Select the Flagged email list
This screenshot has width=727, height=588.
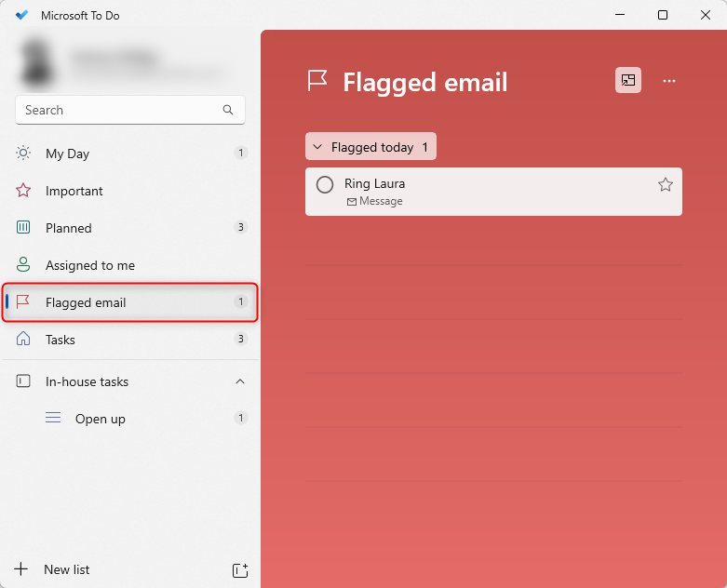coord(129,302)
